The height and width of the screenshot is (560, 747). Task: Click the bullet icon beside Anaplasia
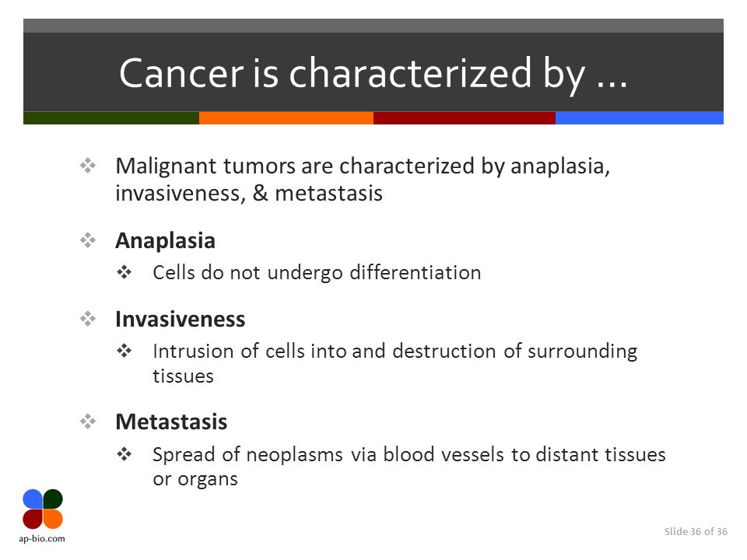88,240
